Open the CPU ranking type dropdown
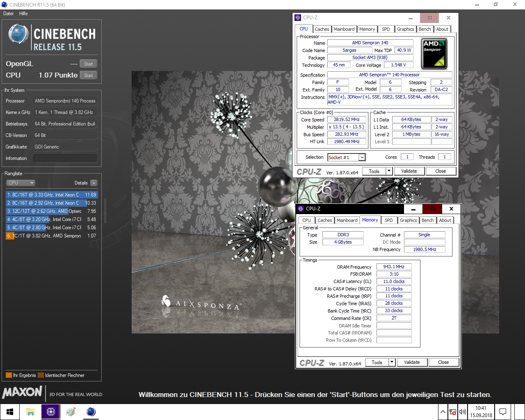 click(x=21, y=183)
